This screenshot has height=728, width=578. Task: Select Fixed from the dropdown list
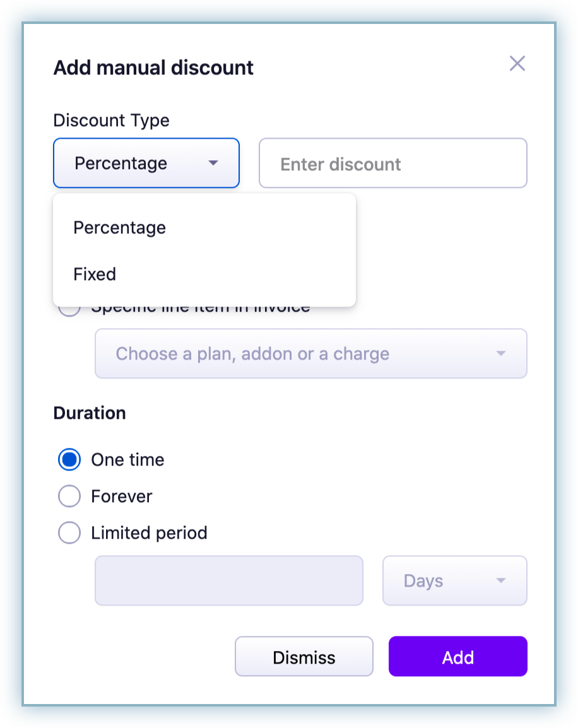point(95,274)
